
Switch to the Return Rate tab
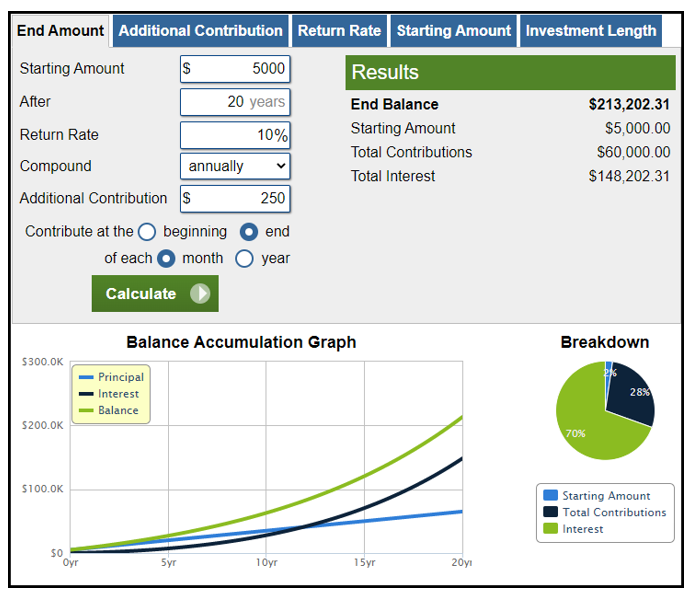339,31
